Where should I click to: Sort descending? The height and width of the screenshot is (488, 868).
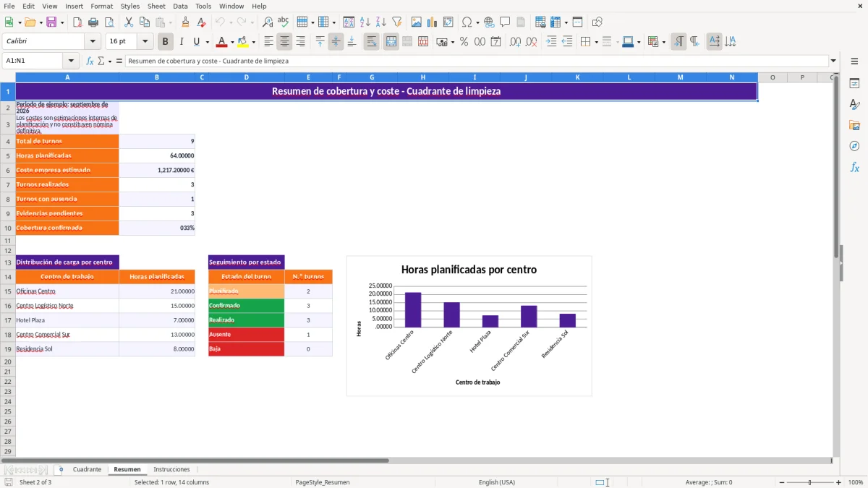click(381, 22)
